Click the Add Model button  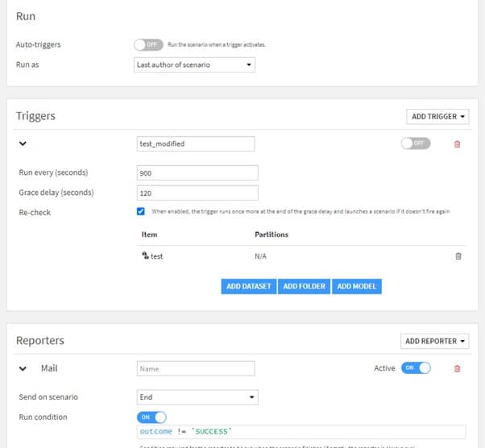coord(357,286)
